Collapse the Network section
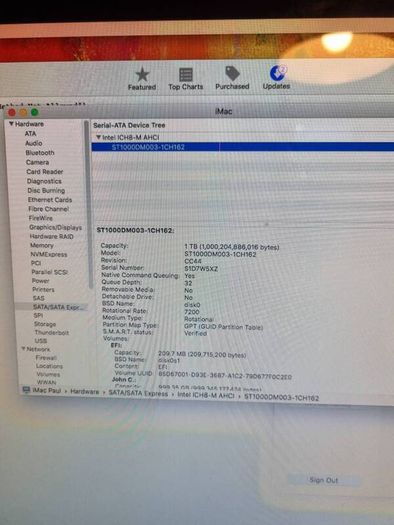This screenshot has width=394, height=525. click(23, 349)
